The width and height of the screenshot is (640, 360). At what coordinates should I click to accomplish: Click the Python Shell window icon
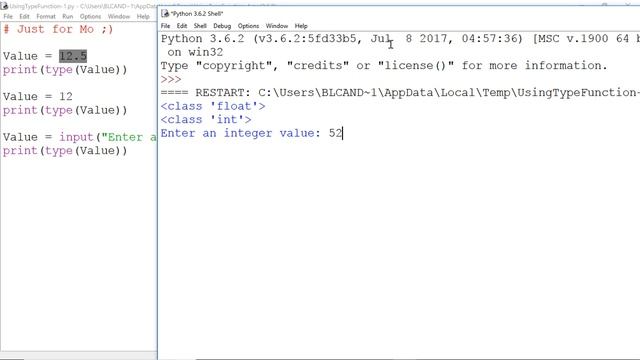(x=165, y=13)
